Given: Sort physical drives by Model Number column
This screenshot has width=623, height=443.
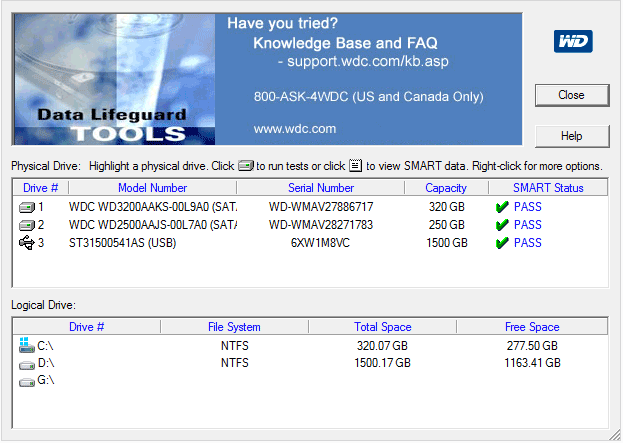Looking at the screenshot, I should point(152,188).
